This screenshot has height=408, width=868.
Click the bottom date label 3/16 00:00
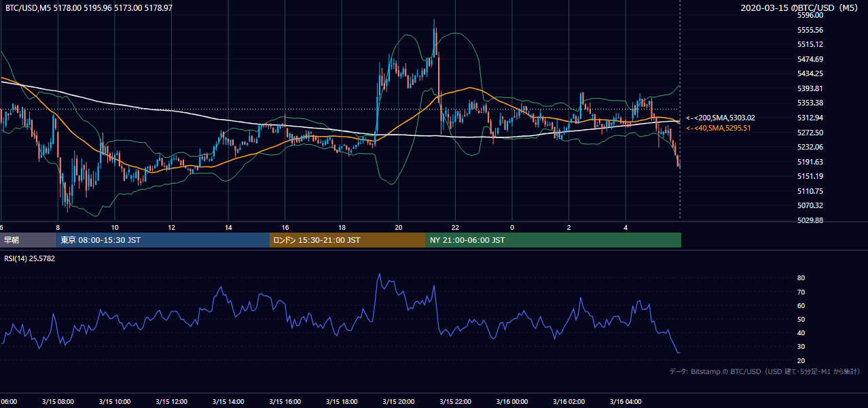point(512,402)
